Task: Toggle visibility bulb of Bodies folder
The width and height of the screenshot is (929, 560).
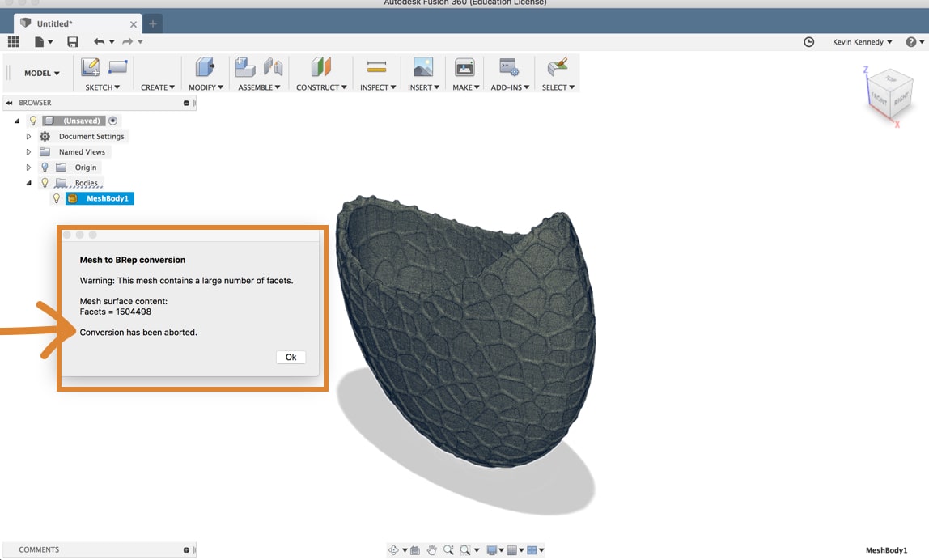Action: tap(45, 183)
